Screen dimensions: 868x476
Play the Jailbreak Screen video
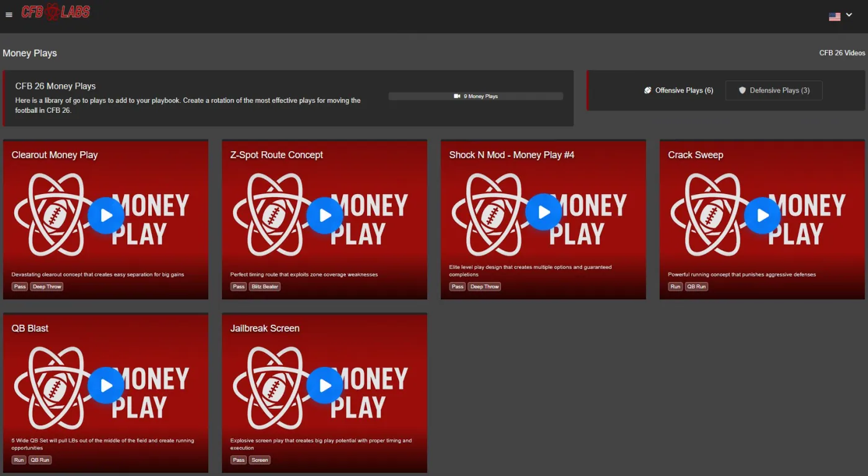(x=325, y=386)
